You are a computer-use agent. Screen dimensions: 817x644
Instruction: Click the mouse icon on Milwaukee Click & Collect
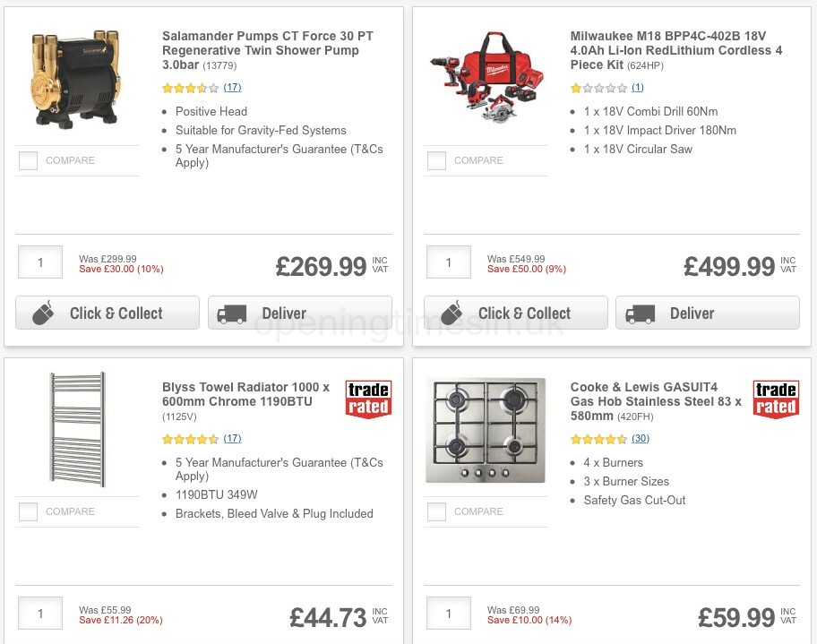coord(450,313)
